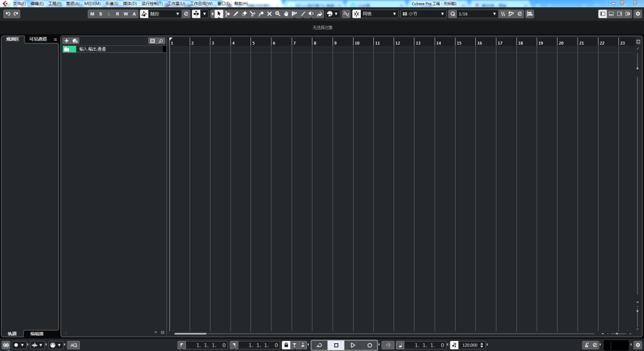Select the Split scissors tool

point(253,14)
